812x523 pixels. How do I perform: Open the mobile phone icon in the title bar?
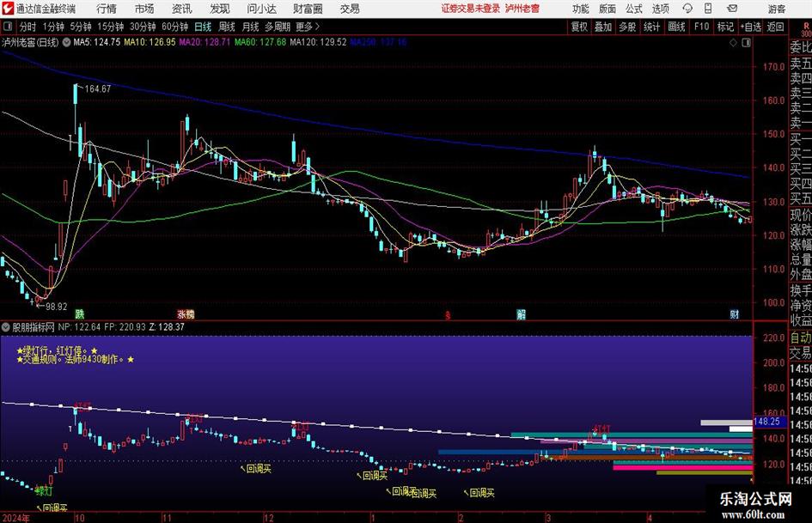(708, 9)
